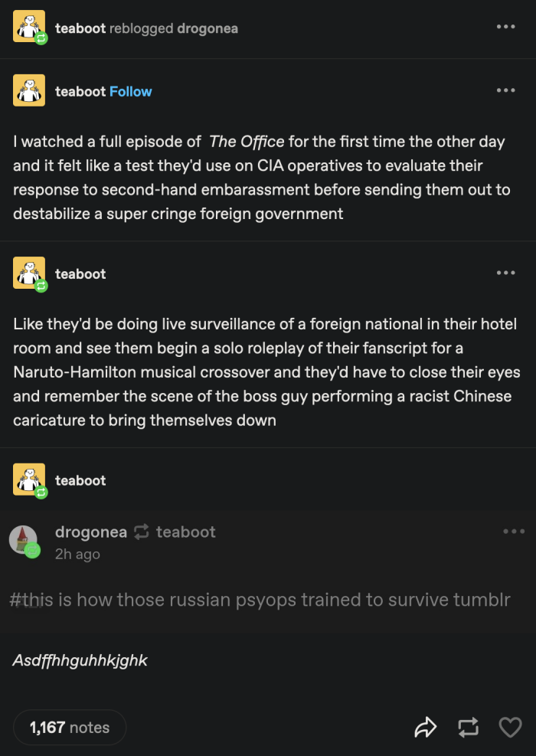Follow teaboot via the Follow link

(130, 91)
